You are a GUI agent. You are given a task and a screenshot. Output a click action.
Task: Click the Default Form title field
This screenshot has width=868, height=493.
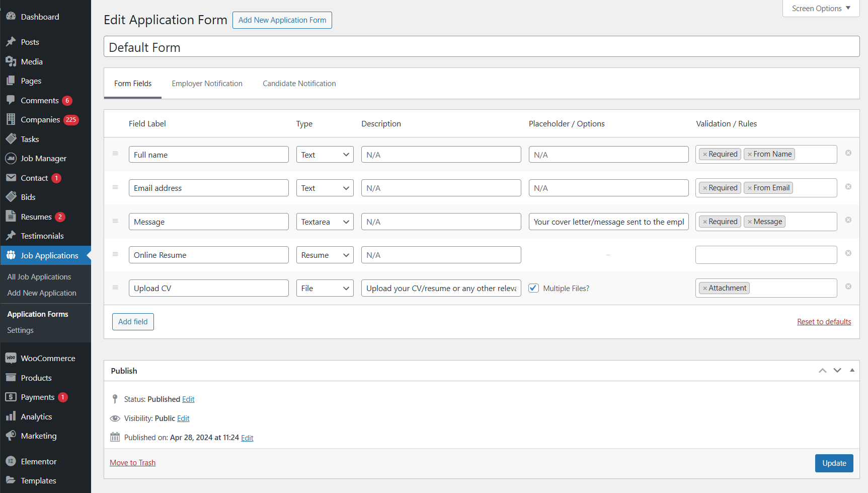481,47
